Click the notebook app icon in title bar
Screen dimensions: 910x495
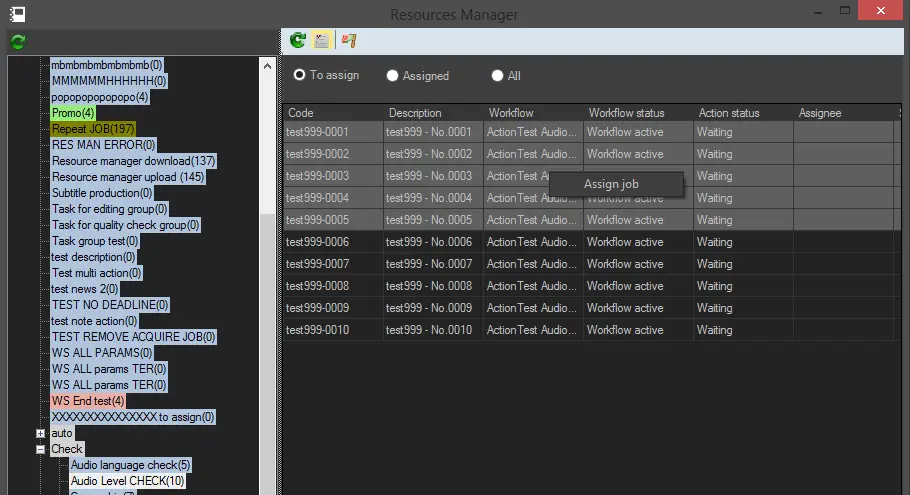tap(17, 13)
